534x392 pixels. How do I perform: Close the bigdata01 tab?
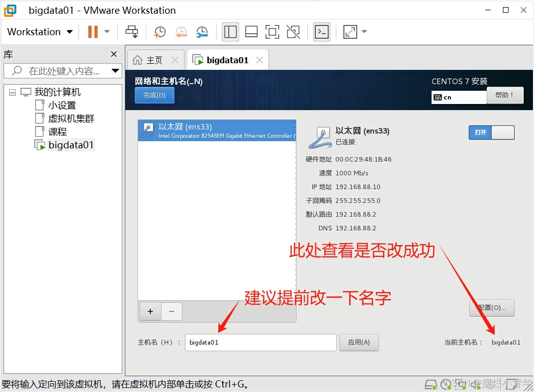click(x=259, y=60)
